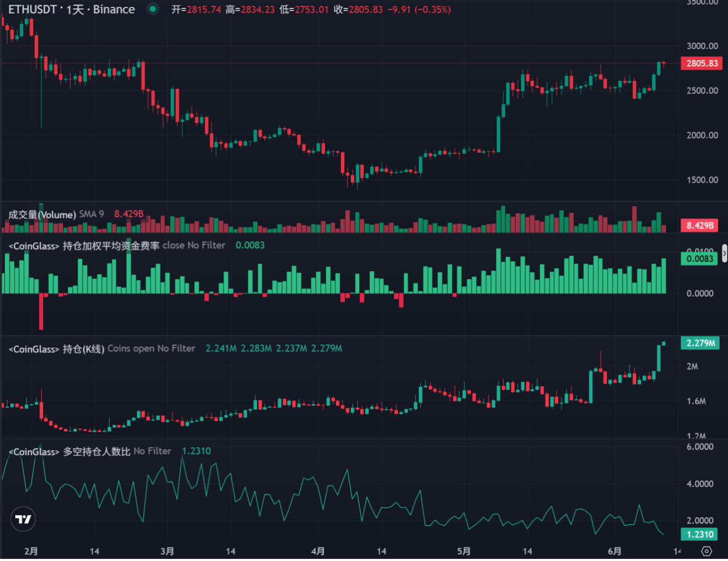
Task: Open the hexagonal chart settings icon
Action: pos(707,551)
